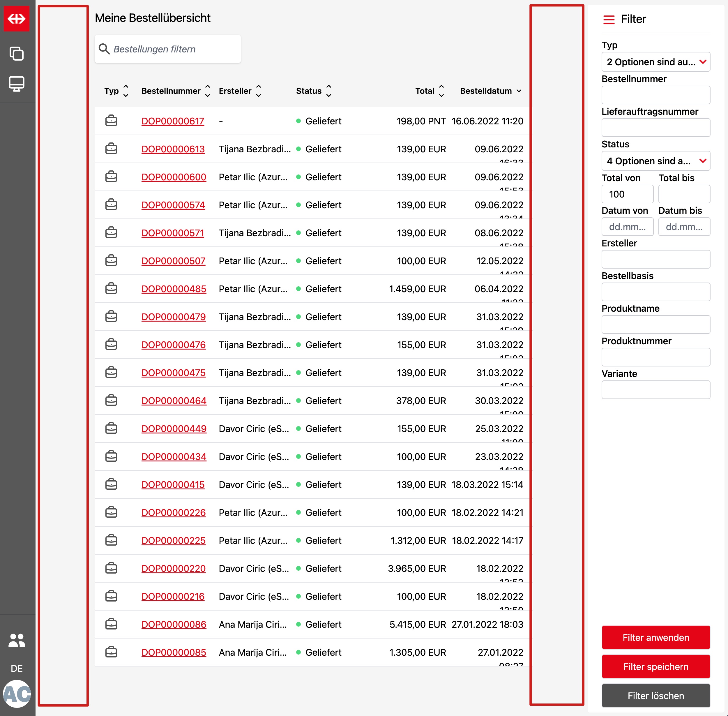Open the users group icon
The height and width of the screenshot is (716, 728).
click(17, 640)
